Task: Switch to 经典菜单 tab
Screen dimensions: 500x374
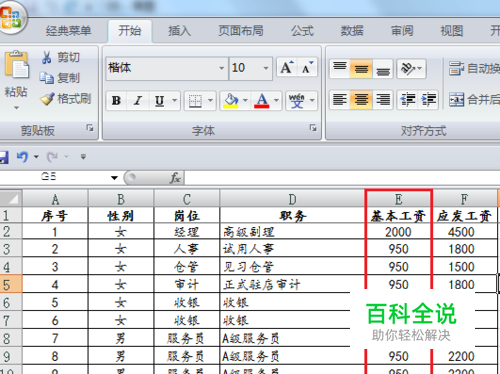Action: (68, 31)
